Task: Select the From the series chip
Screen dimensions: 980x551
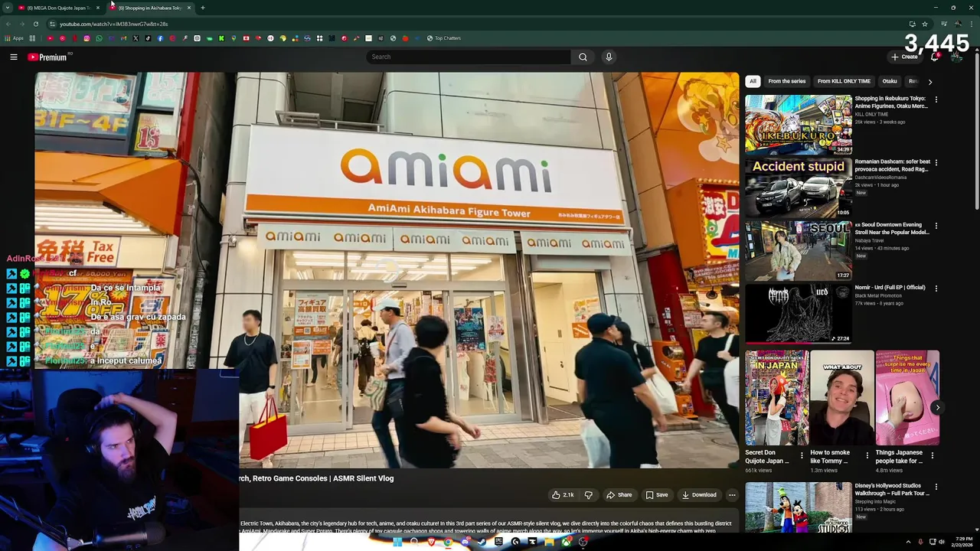Action: [x=787, y=81]
